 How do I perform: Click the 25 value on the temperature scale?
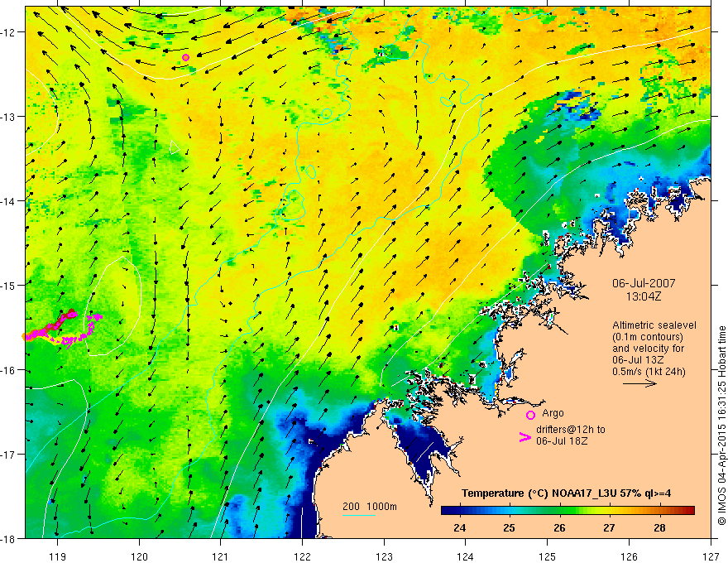510,527
